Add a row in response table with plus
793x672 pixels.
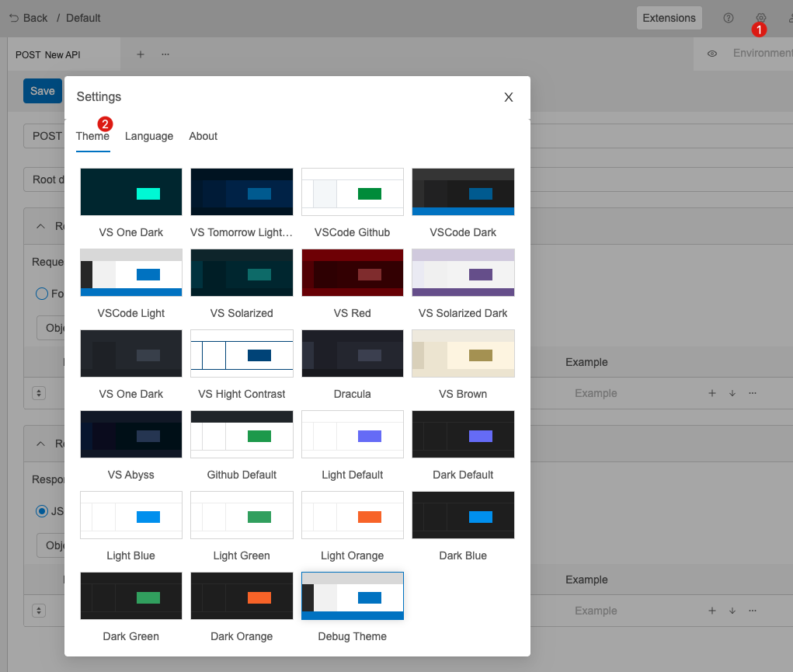712,611
